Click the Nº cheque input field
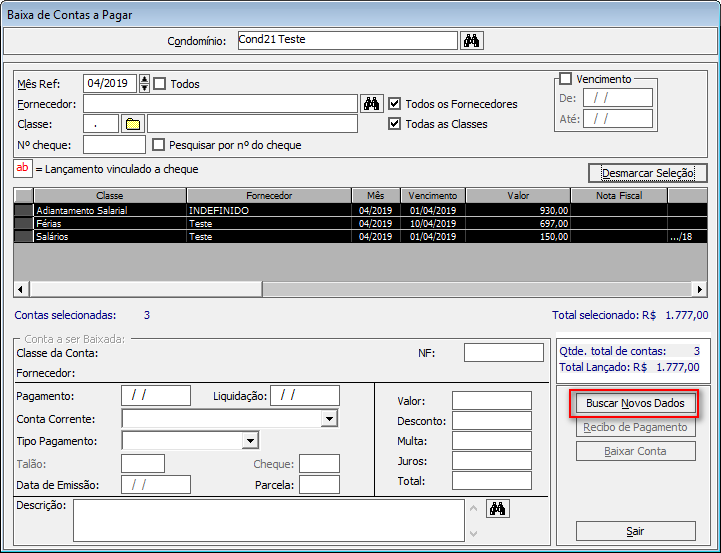This screenshot has height=553, width=721. coord(114,145)
